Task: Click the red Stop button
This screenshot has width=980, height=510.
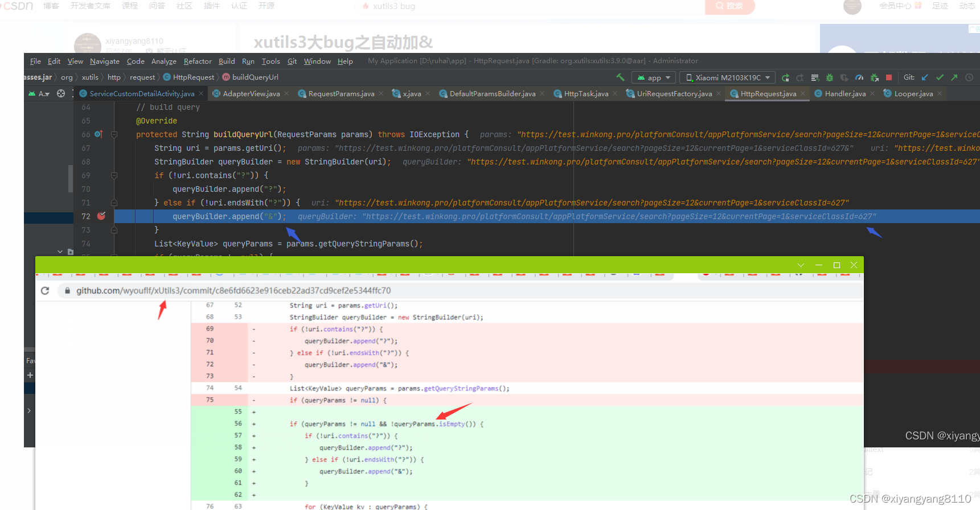Action: tap(889, 77)
